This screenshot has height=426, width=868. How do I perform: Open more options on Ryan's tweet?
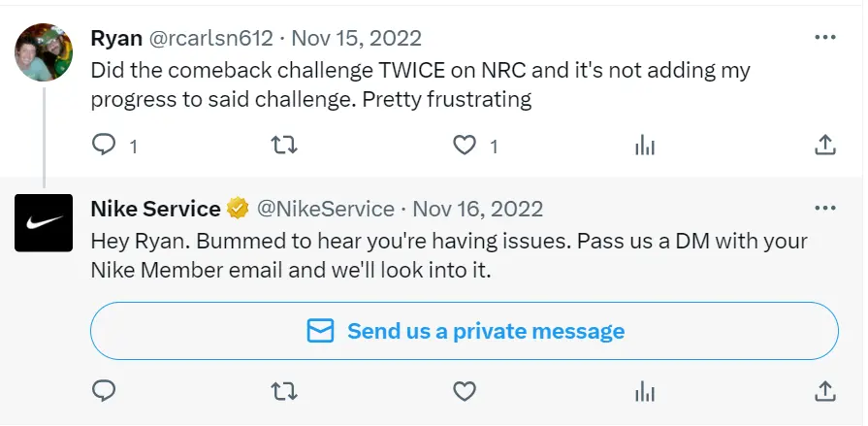point(824,38)
